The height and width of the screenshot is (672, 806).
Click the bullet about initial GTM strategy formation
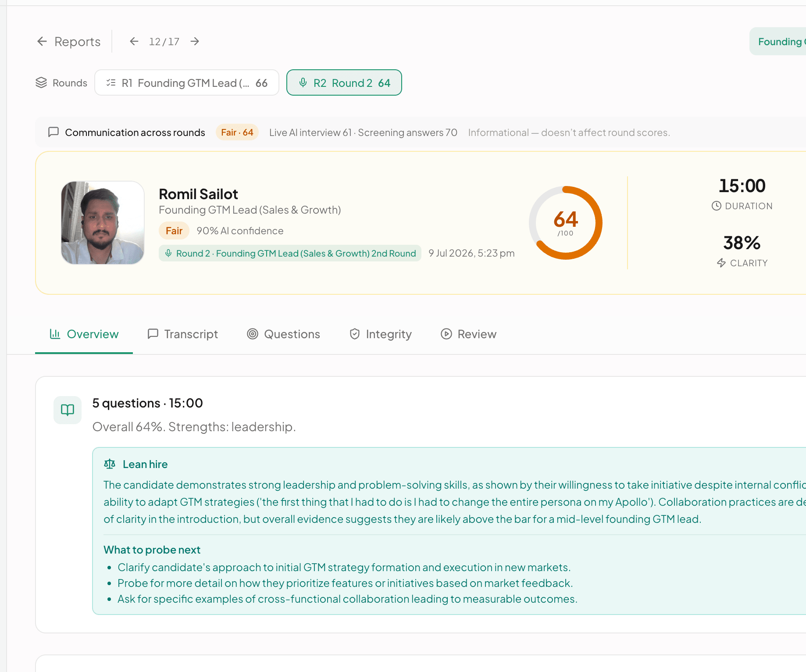coord(344,567)
